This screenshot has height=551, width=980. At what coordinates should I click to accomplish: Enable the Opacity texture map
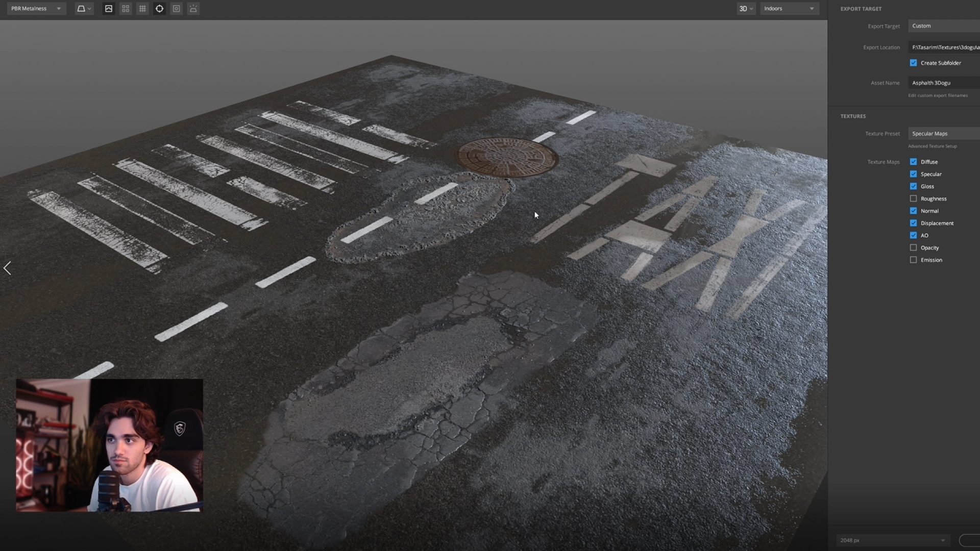coord(913,247)
